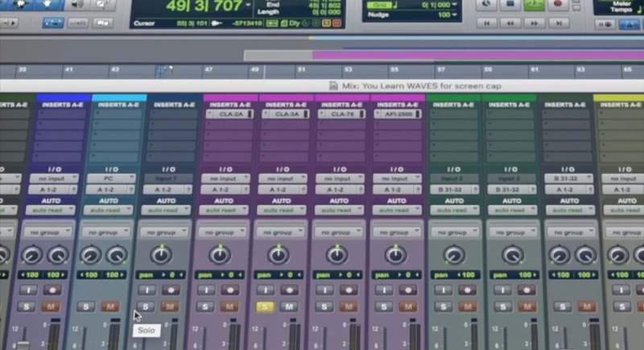Image resolution: width=644 pixels, height=350 pixels.
Task: Click the Mix window title text
Action: (421, 86)
